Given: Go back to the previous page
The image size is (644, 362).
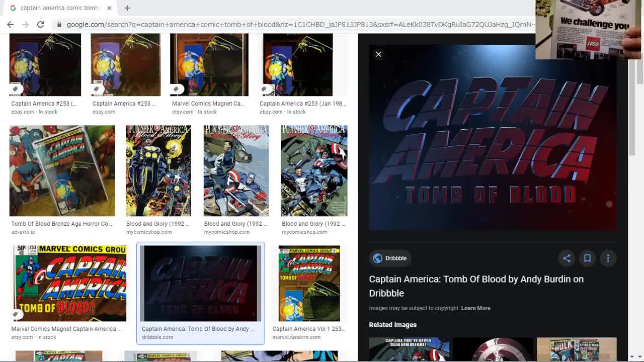Looking at the screenshot, I should point(10,24).
